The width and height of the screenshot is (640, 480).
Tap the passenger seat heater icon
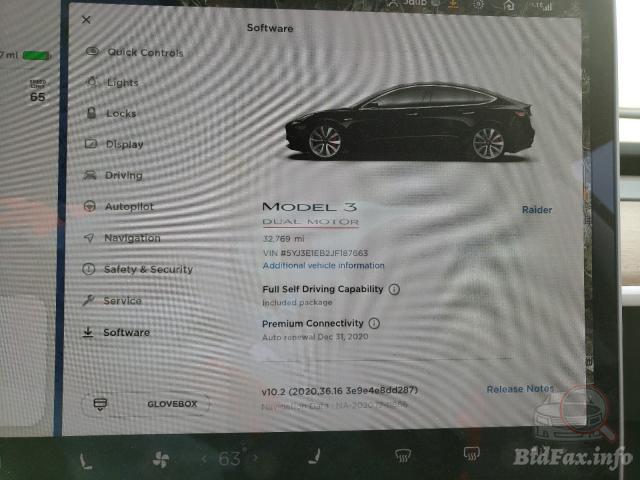(314, 457)
